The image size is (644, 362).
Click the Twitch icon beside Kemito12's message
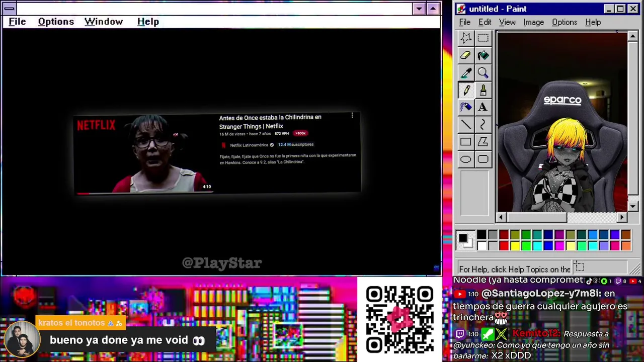click(459, 334)
